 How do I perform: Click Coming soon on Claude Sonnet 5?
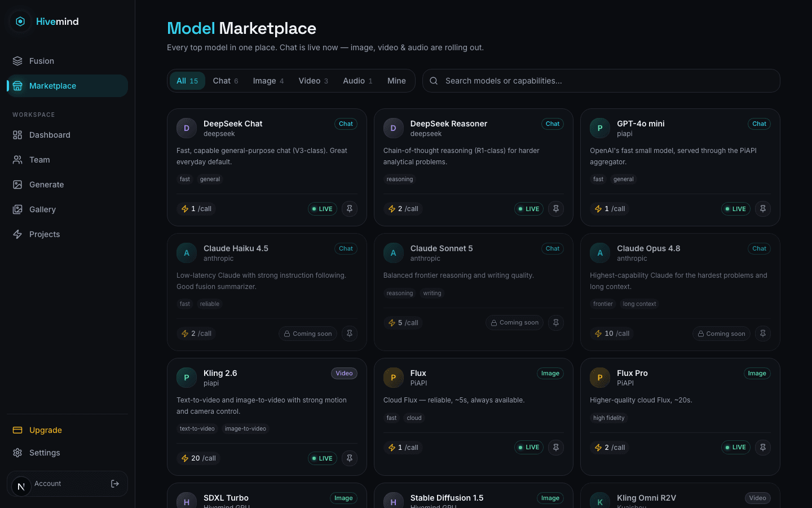pyautogui.click(x=514, y=323)
